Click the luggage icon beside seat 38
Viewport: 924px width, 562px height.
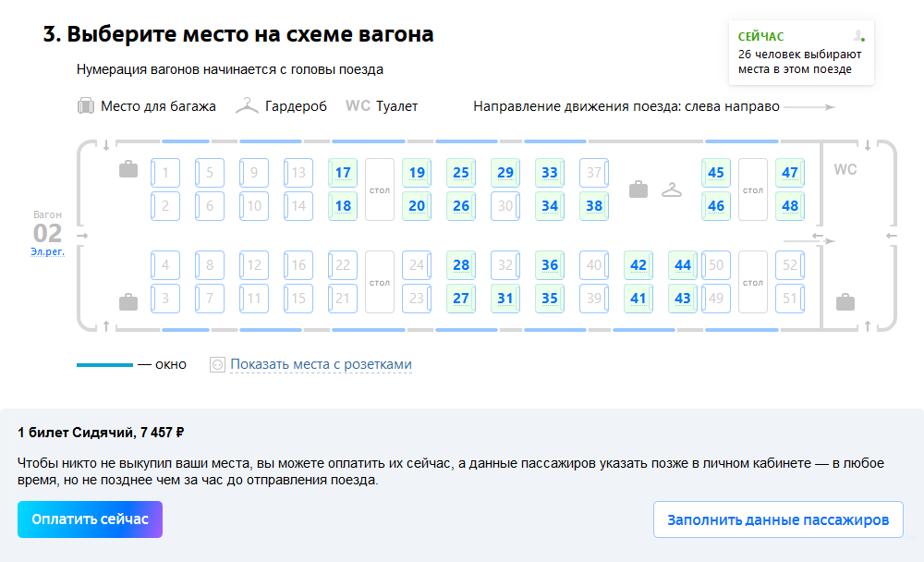[638, 189]
